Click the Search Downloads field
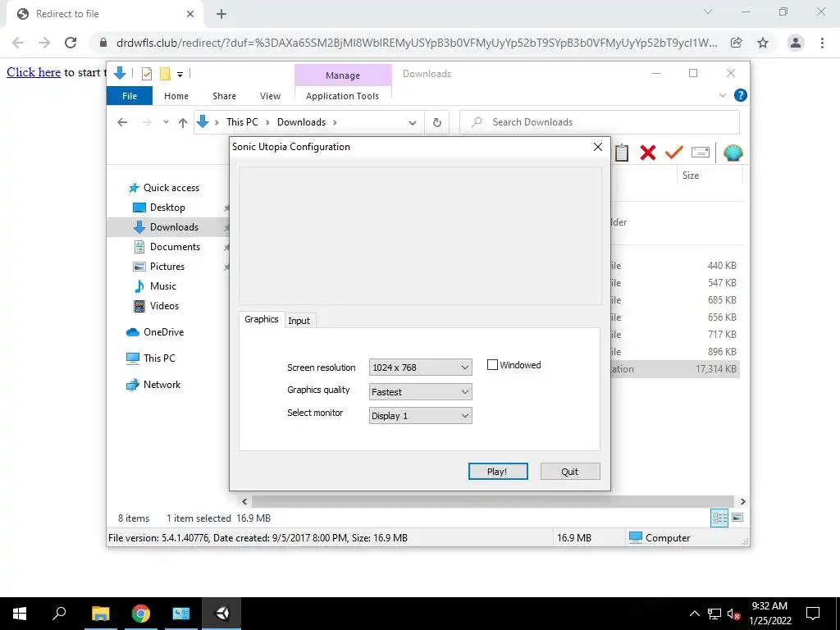 click(x=600, y=122)
